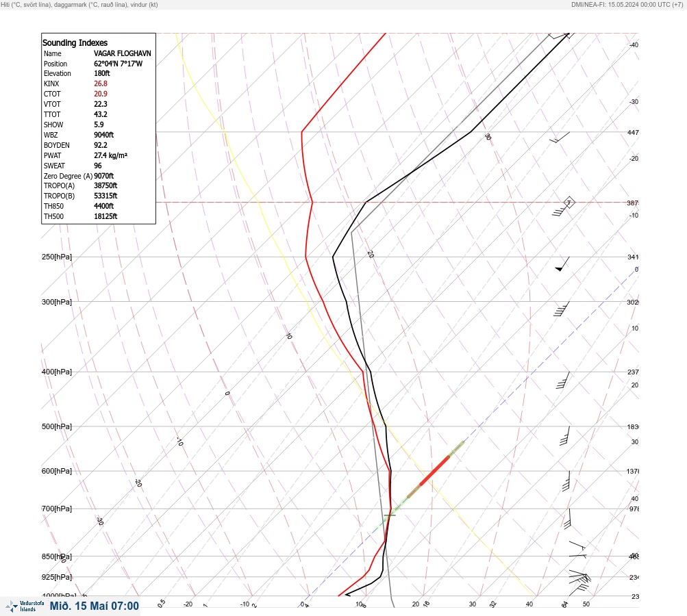Select the position value 62°04'N 7°17'W
This screenshot has height=616, width=687.
[118, 64]
